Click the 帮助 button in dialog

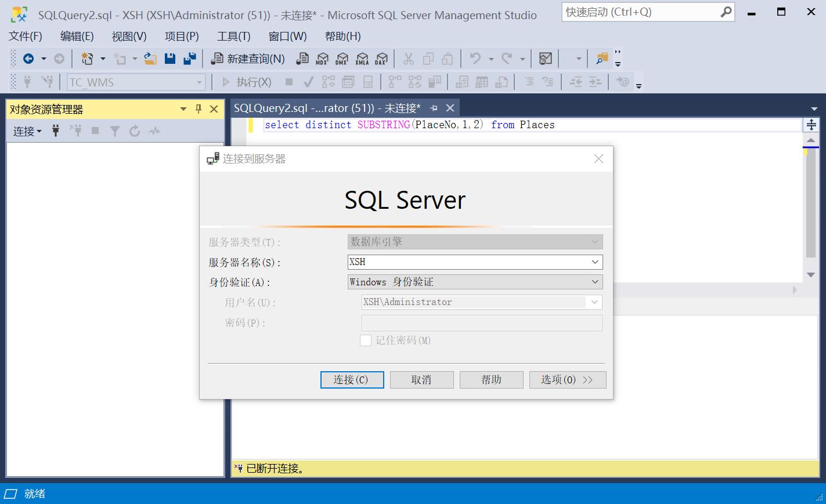491,380
